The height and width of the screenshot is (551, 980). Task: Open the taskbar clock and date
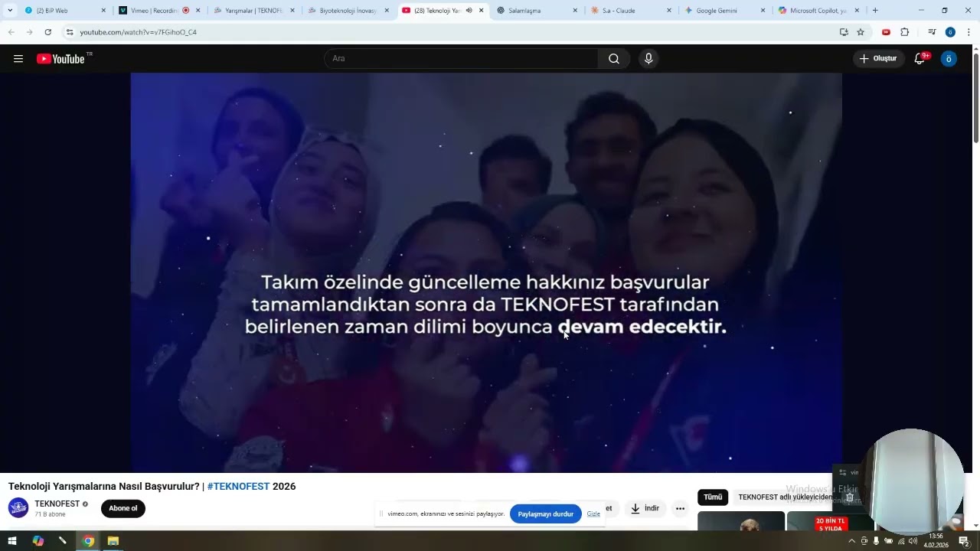coord(936,541)
